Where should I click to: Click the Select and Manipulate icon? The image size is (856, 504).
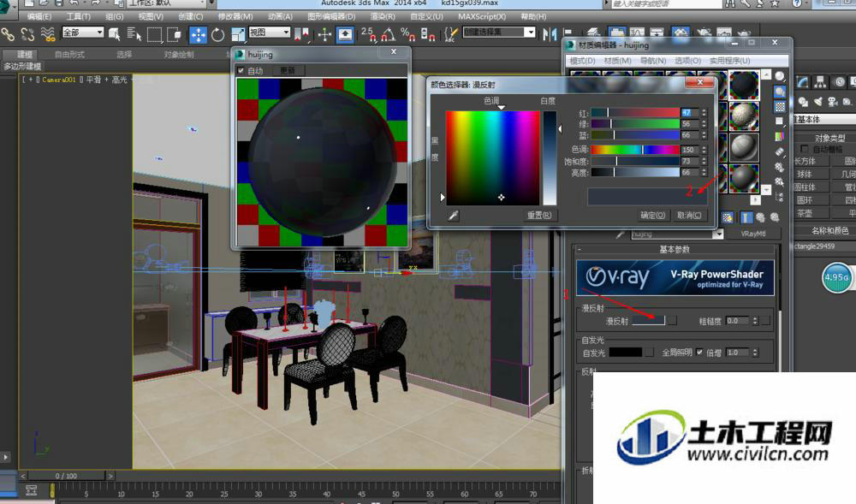pyautogui.click(x=324, y=35)
